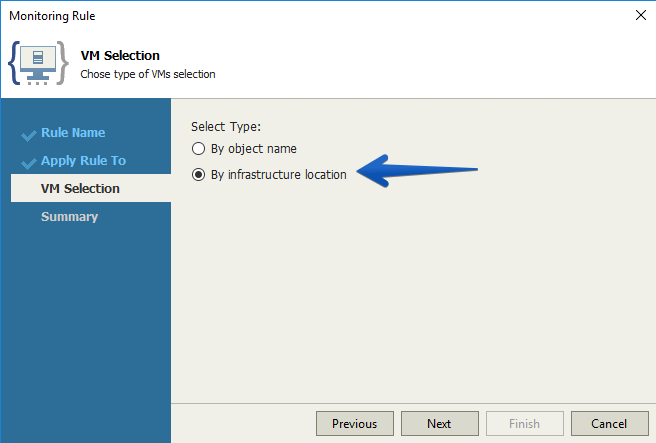Cancel the monitoring rule wizard

(x=610, y=424)
